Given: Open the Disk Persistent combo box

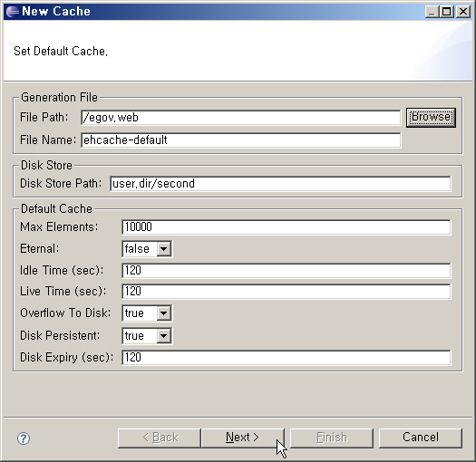Looking at the screenshot, I should [147, 336].
